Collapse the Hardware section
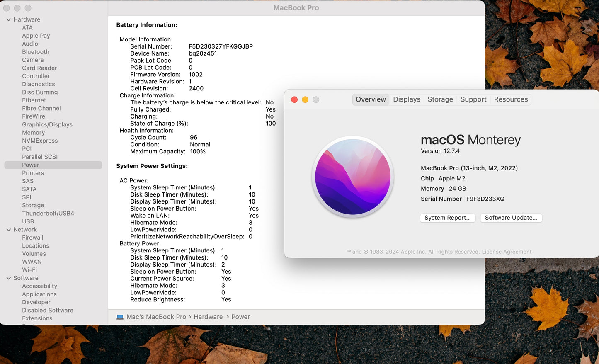The width and height of the screenshot is (599, 364). 8,20
